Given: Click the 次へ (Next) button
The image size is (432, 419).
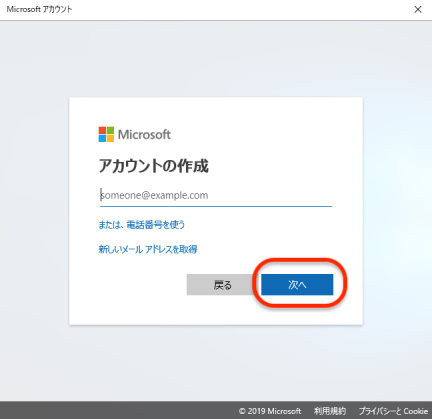Looking at the screenshot, I should pyautogui.click(x=297, y=285).
